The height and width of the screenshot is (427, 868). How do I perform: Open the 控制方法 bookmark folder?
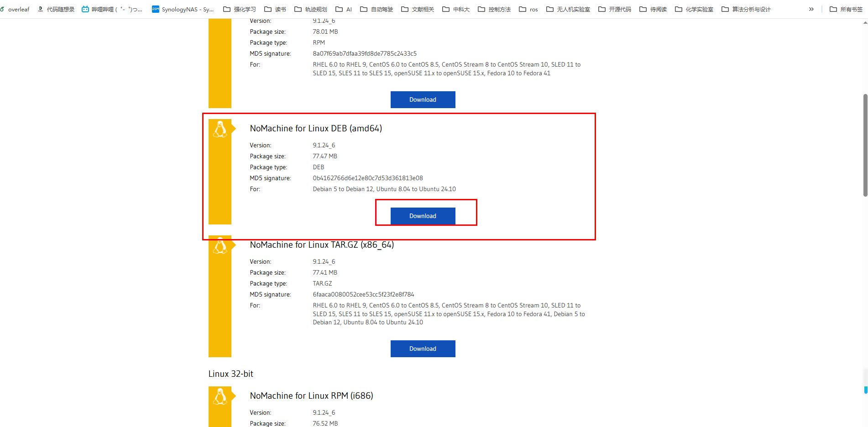[494, 9]
